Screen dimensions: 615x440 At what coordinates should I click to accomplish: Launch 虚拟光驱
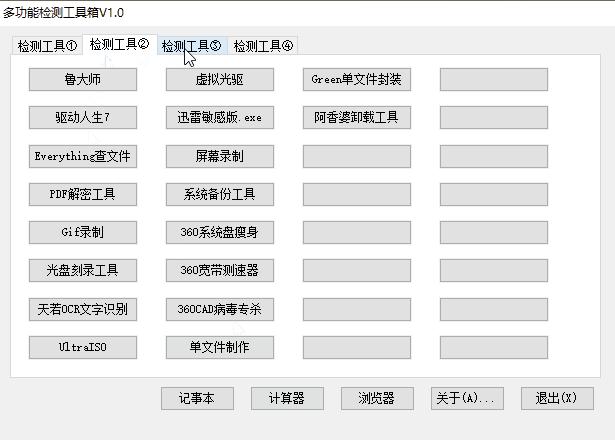click(x=220, y=80)
